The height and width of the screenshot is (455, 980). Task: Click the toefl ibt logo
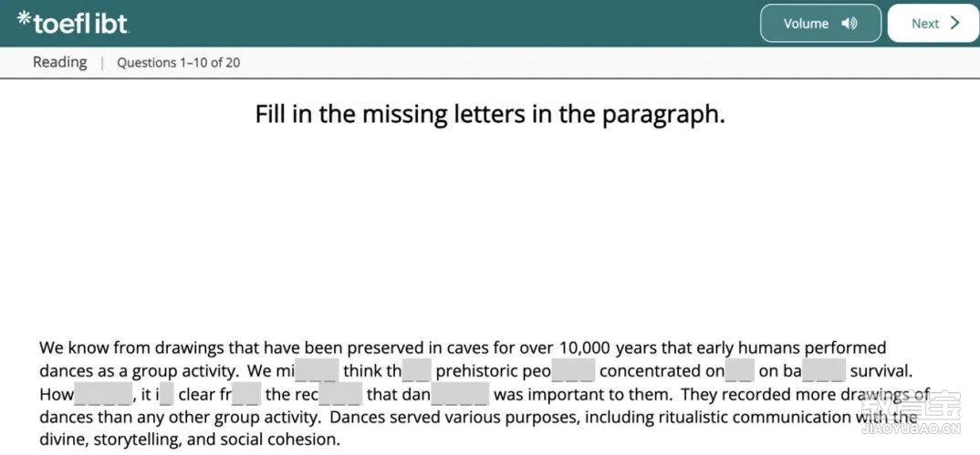(x=73, y=23)
